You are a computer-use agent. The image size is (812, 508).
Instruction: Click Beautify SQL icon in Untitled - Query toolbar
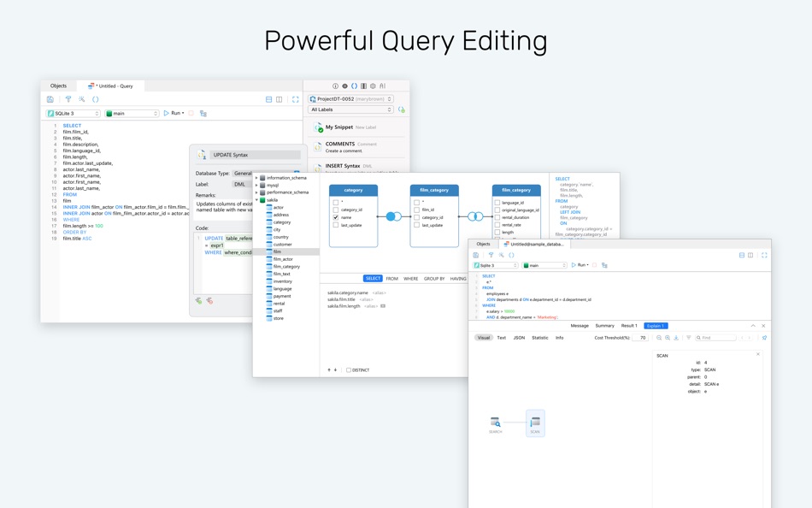(x=68, y=99)
